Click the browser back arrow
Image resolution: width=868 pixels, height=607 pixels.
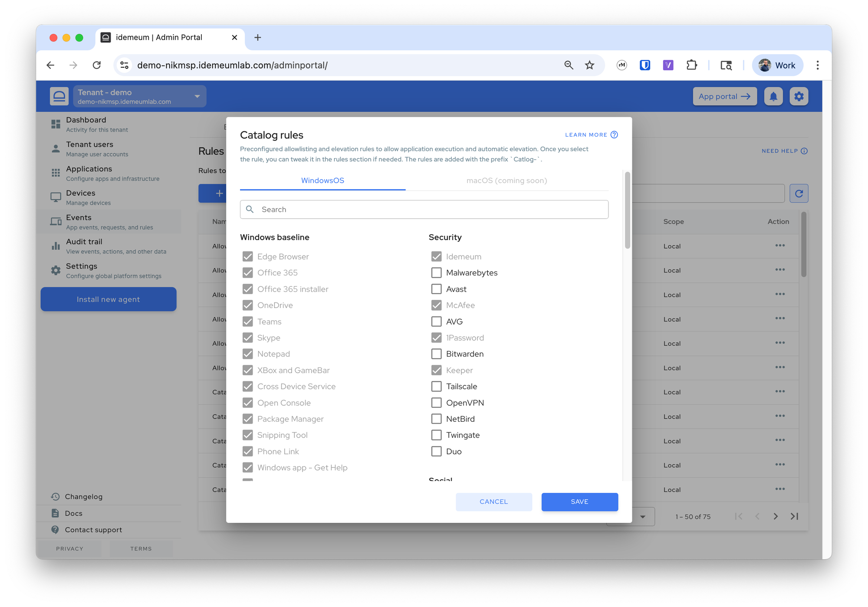point(50,65)
